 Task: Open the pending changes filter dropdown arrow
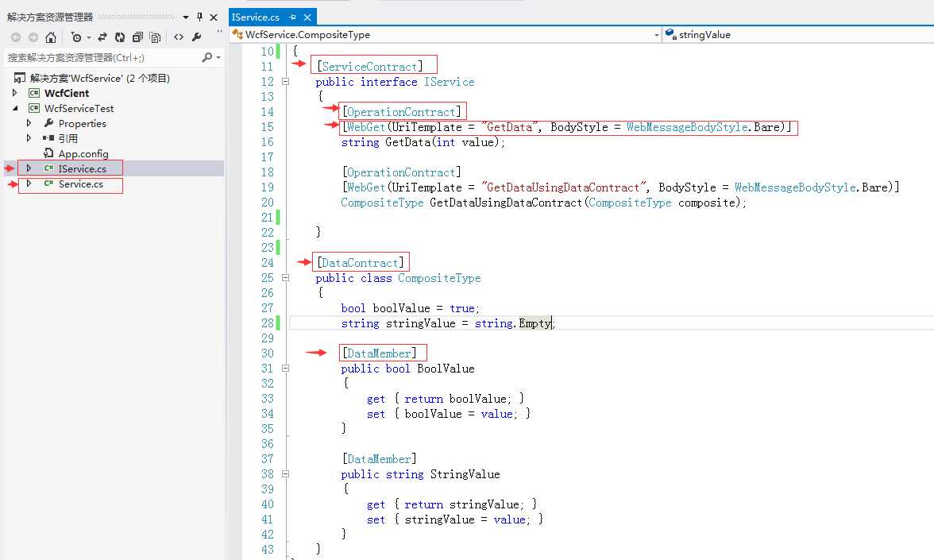(89, 37)
